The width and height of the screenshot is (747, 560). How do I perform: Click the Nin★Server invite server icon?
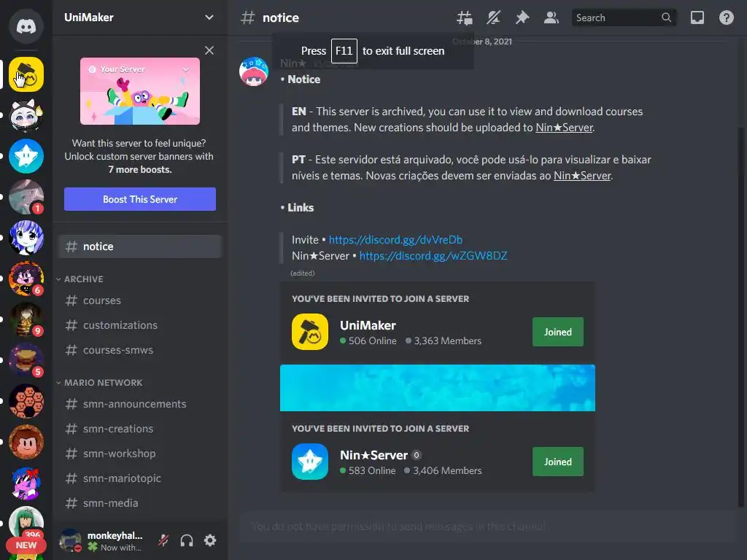click(310, 462)
